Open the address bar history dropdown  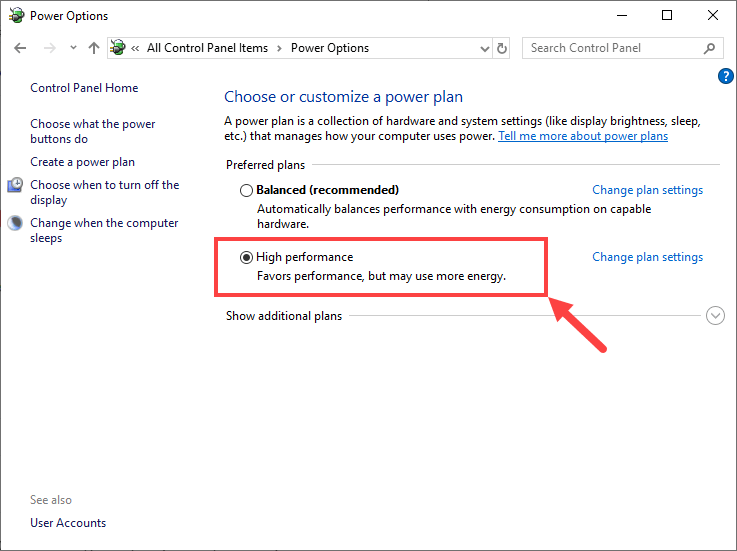click(x=485, y=48)
